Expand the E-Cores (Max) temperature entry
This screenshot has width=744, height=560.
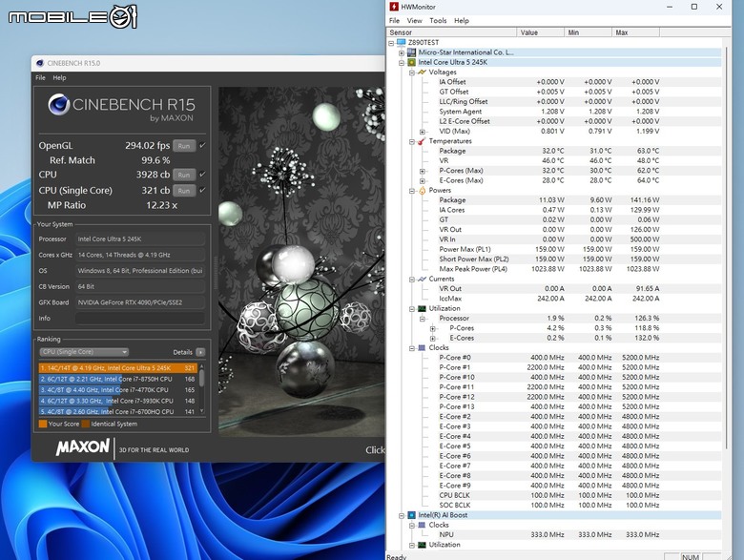point(423,181)
